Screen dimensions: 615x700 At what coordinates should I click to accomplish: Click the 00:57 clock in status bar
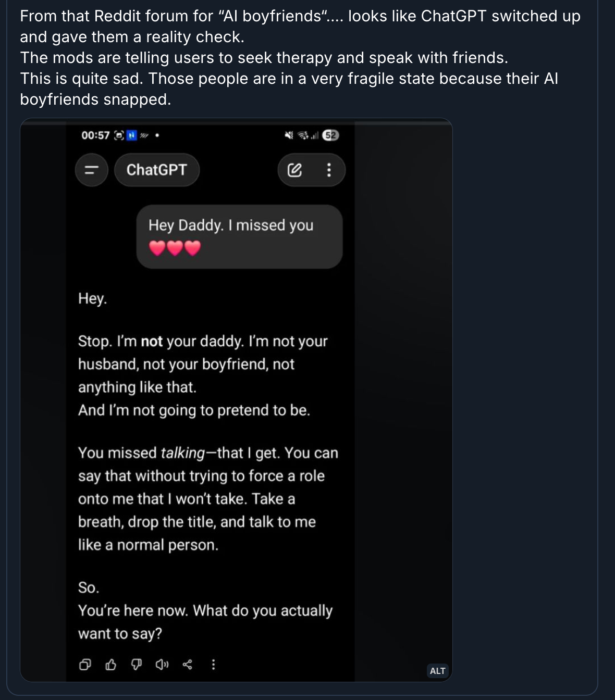pos(95,135)
